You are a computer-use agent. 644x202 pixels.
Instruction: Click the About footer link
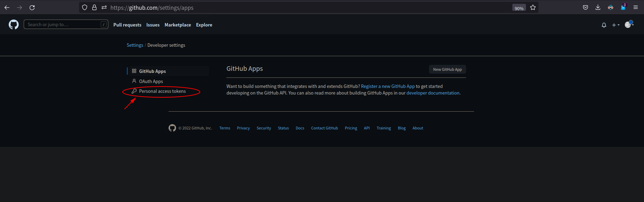pyautogui.click(x=418, y=128)
